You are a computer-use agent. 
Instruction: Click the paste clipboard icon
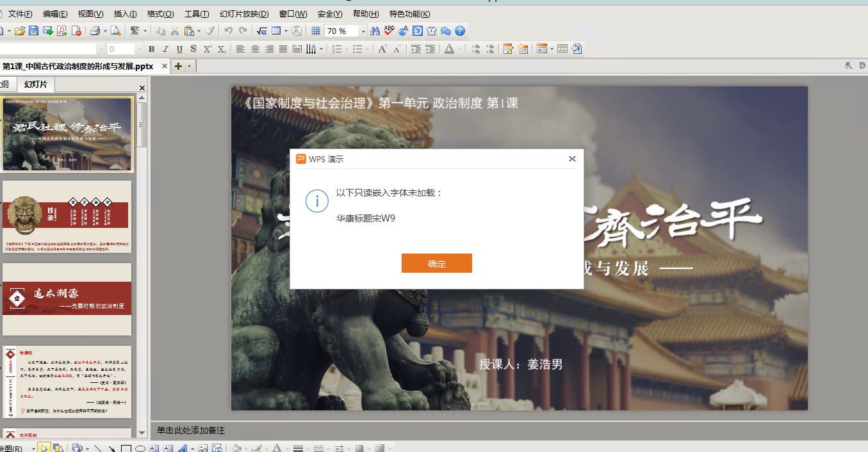tap(189, 31)
